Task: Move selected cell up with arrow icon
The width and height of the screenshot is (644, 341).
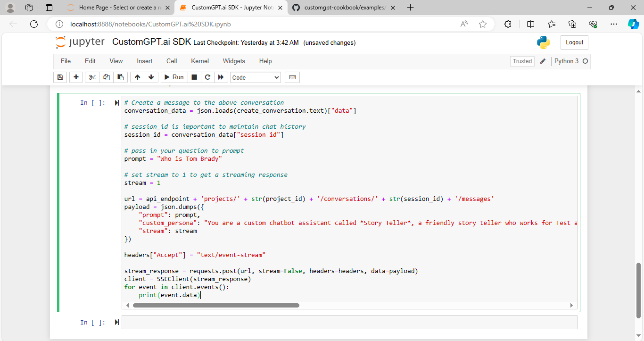Action: click(137, 77)
